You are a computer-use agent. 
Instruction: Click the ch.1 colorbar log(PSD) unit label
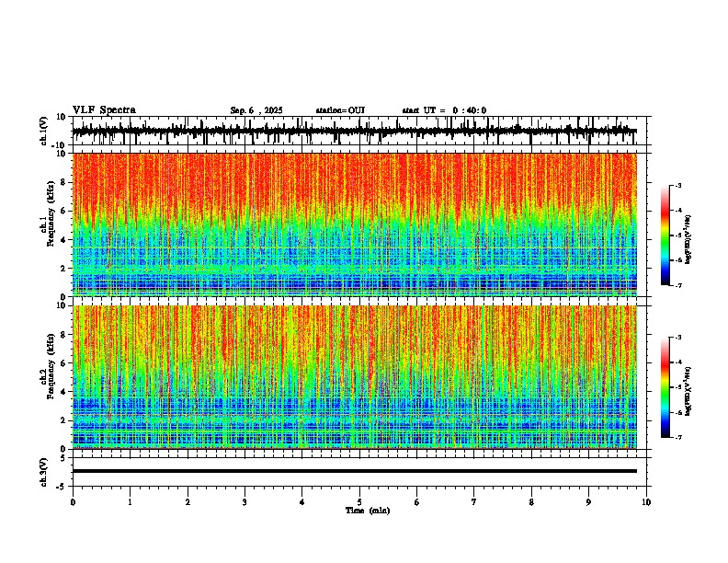tap(688, 240)
